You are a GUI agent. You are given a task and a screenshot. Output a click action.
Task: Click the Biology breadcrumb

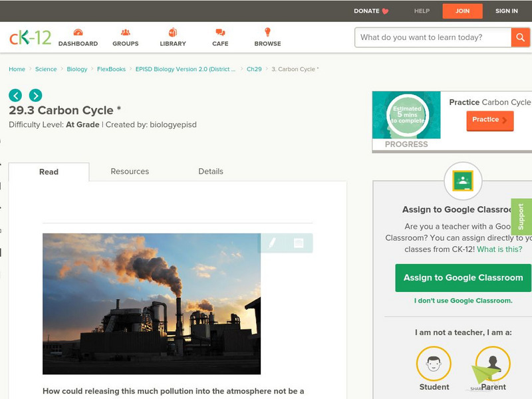77,69
